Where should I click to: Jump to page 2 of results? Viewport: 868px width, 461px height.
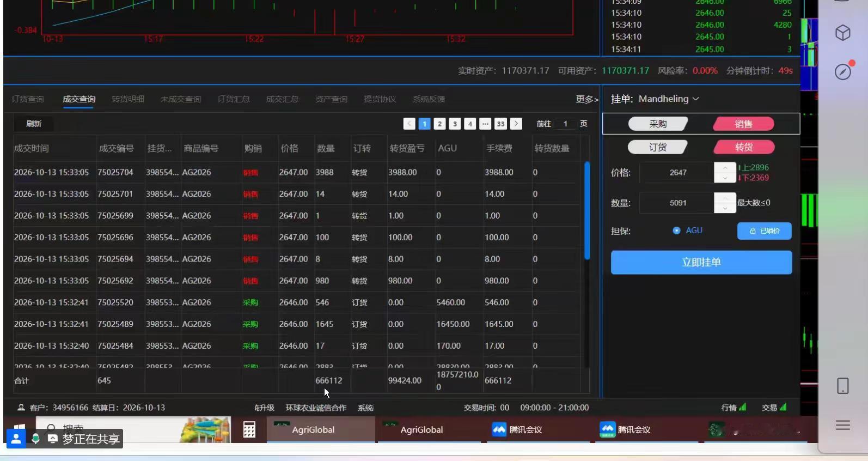(x=440, y=124)
